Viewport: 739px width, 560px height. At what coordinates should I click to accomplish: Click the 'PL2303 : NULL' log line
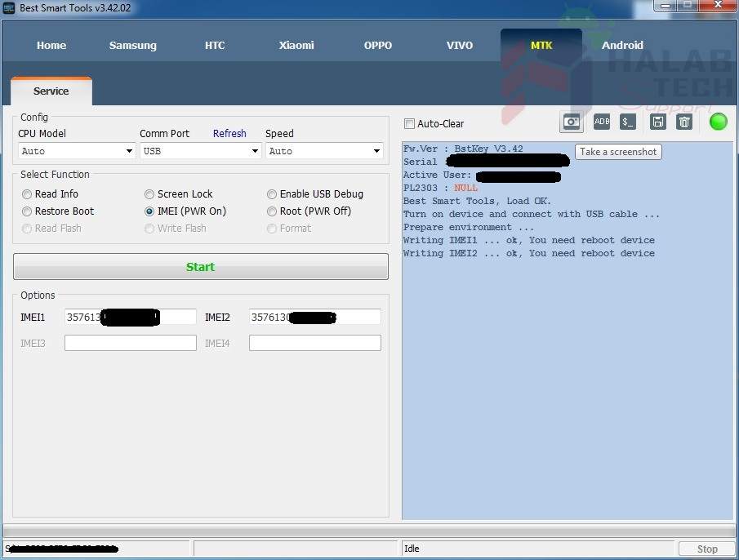click(440, 188)
